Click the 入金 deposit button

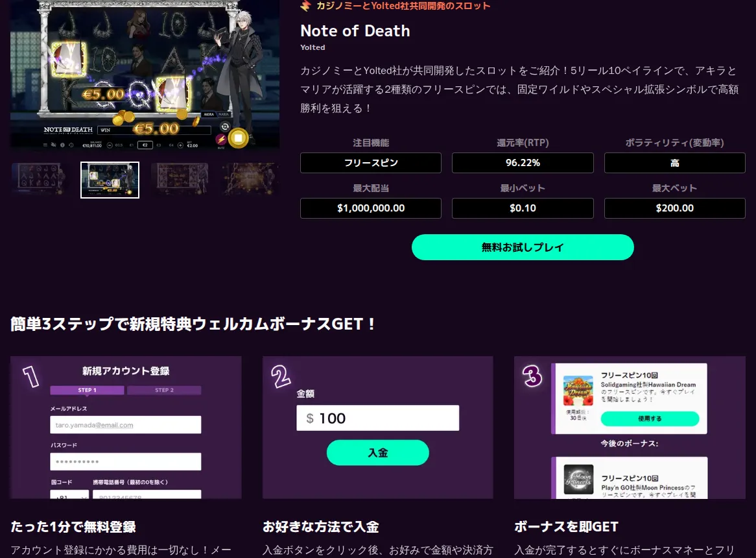[377, 453]
